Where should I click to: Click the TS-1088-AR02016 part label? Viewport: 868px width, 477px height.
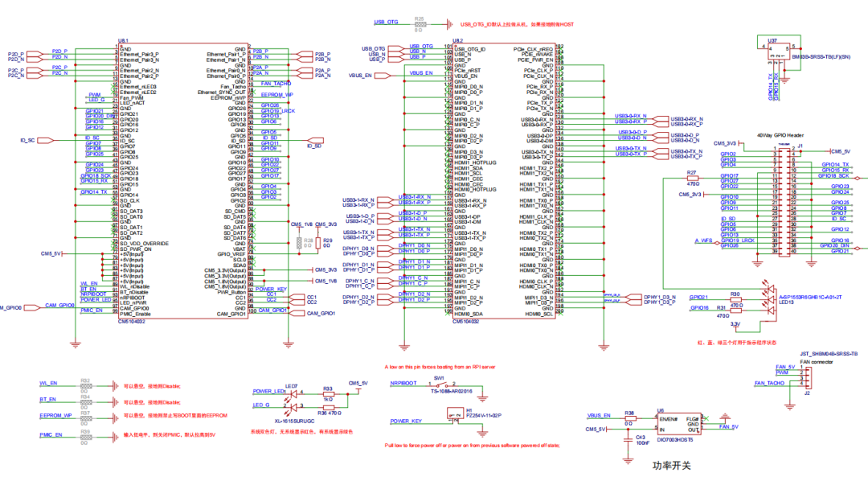point(452,391)
